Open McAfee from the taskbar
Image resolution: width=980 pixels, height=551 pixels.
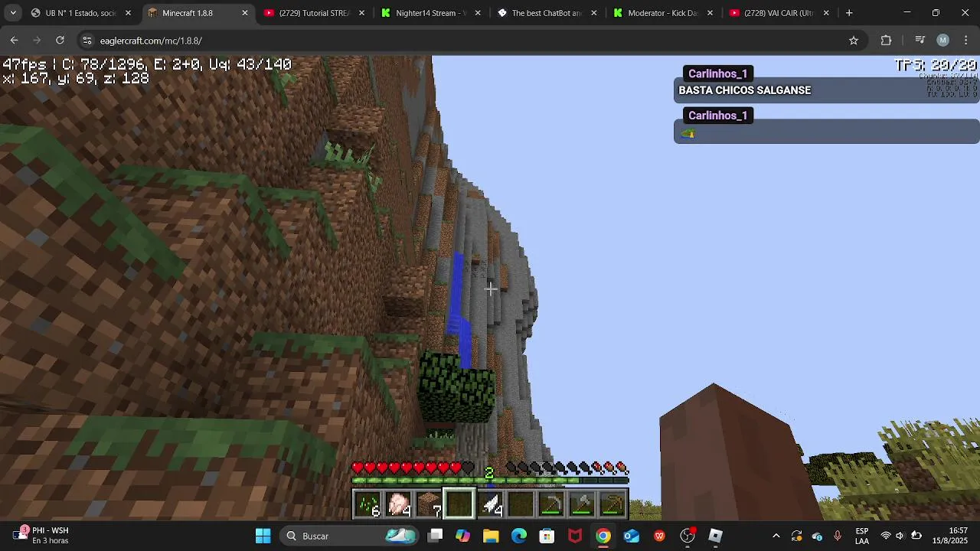tap(575, 536)
